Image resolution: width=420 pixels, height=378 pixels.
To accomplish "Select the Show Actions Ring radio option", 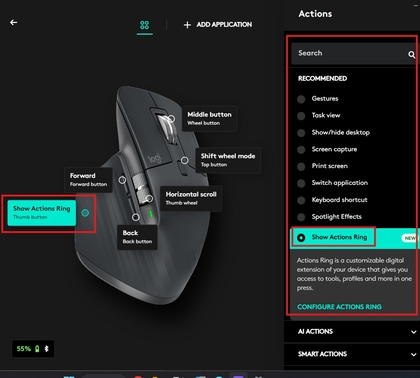I will 301,238.
